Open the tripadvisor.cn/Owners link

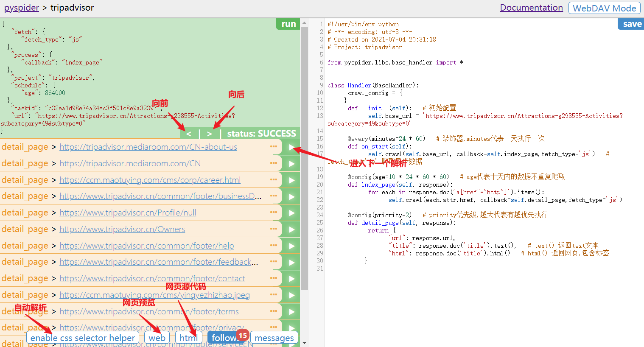pyautogui.click(x=122, y=229)
